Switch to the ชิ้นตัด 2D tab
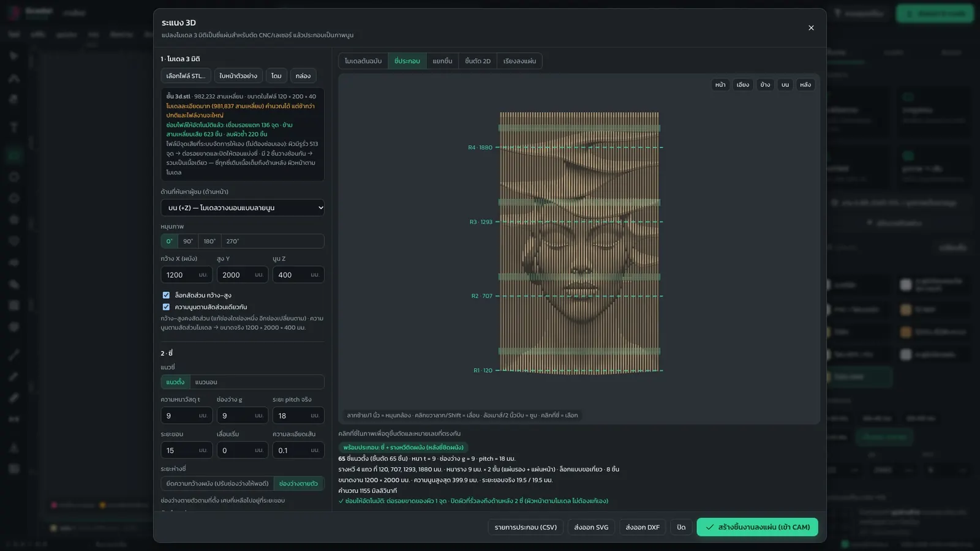The width and height of the screenshot is (980, 551). coord(478,61)
